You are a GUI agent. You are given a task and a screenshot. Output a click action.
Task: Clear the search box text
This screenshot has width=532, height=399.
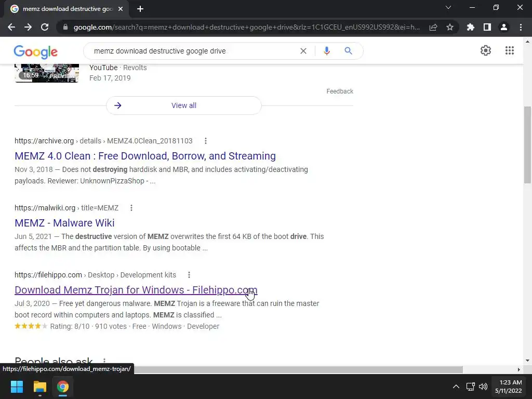point(303,51)
